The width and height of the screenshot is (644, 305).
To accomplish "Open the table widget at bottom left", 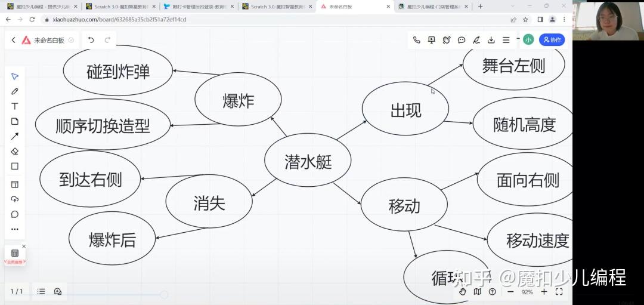I will 15,253.
